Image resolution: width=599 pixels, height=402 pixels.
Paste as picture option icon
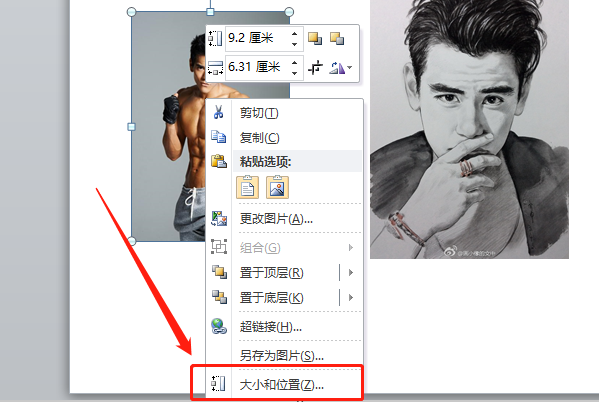click(x=277, y=187)
